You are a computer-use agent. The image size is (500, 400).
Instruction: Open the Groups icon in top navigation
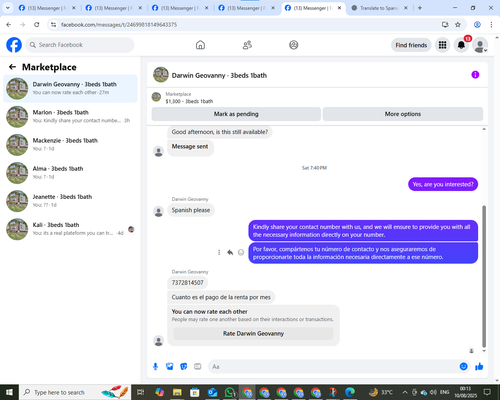pos(294,45)
